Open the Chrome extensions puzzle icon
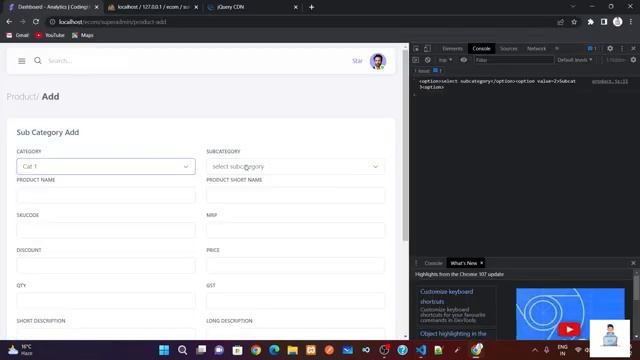Image resolution: width=640 pixels, height=360 pixels. (590, 22)
